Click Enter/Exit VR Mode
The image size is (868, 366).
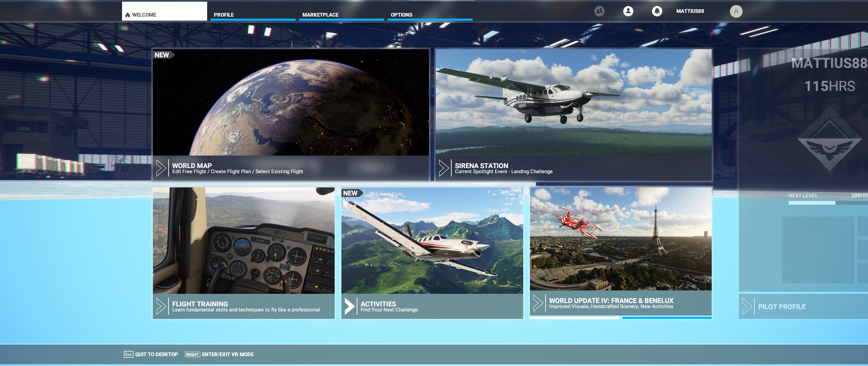pyautogui.click(x=228, y=354)
